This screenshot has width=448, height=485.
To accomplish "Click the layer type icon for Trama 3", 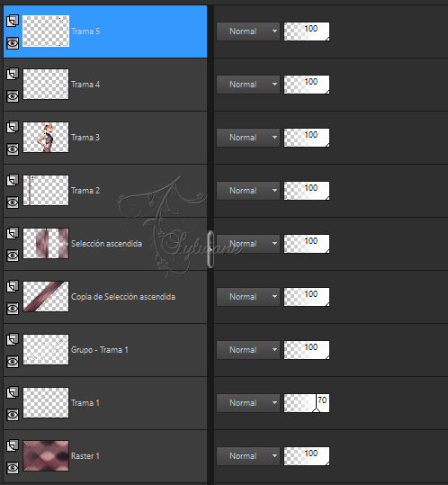I will [x=13, y=127].
